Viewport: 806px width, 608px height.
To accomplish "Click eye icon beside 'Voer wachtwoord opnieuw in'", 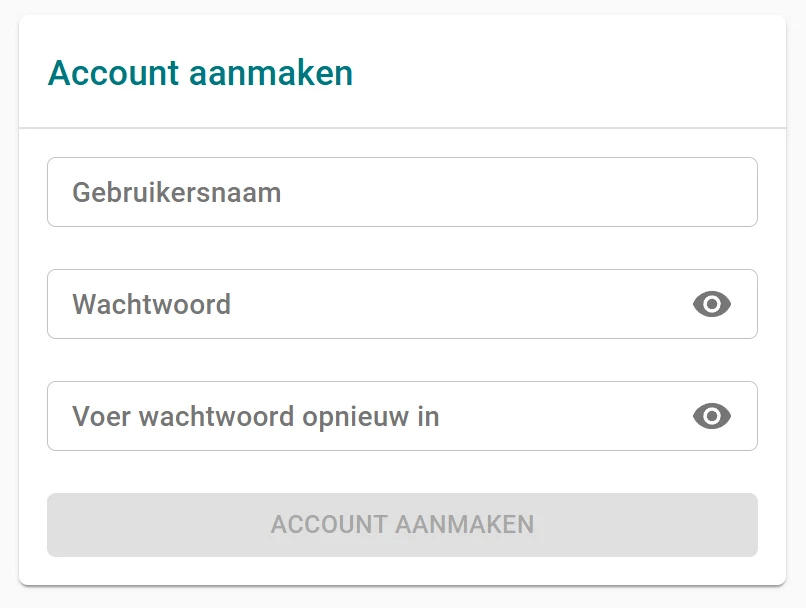I will (712, 416).
